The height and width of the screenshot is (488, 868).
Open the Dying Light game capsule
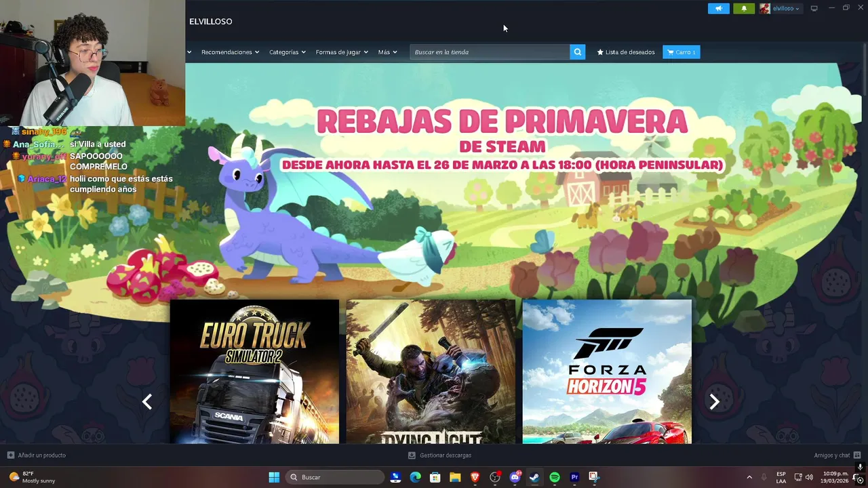pyautogui.click(x=431, y=371)
